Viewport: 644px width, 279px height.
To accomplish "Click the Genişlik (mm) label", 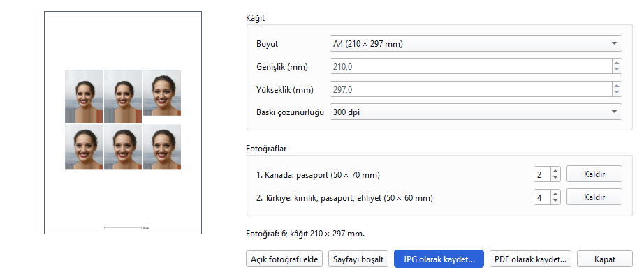I will point(281,67).
